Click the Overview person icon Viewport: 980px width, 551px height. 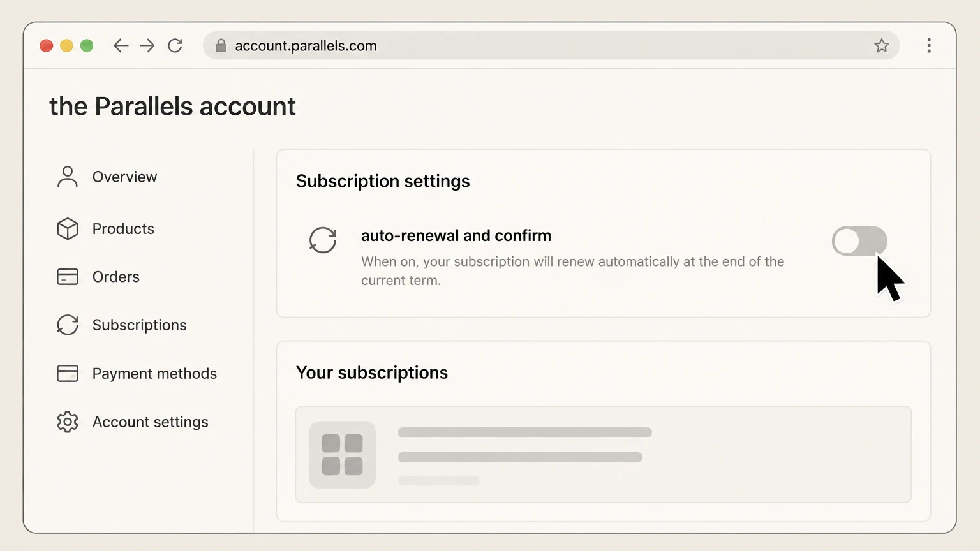pyautogui.click(x=67, y=177)
